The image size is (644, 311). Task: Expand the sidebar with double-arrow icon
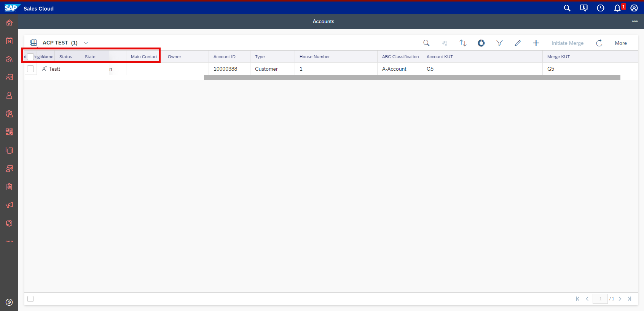tap(9, 302)
